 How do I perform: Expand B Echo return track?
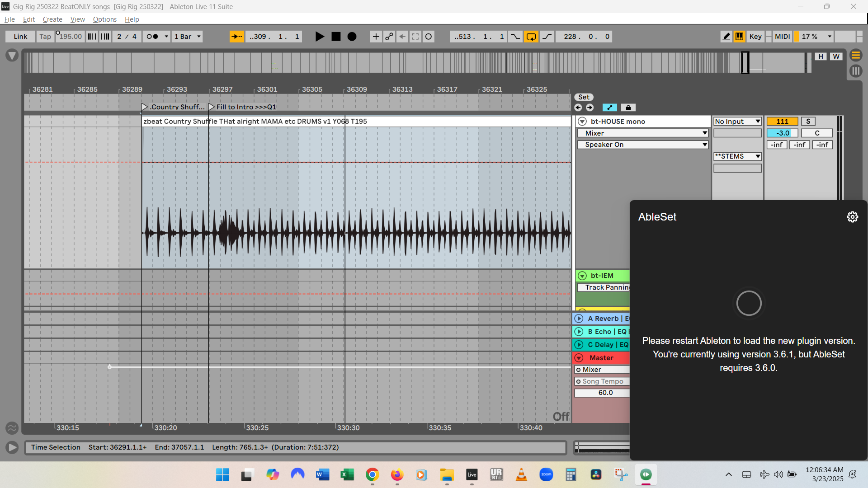(579, 332)
